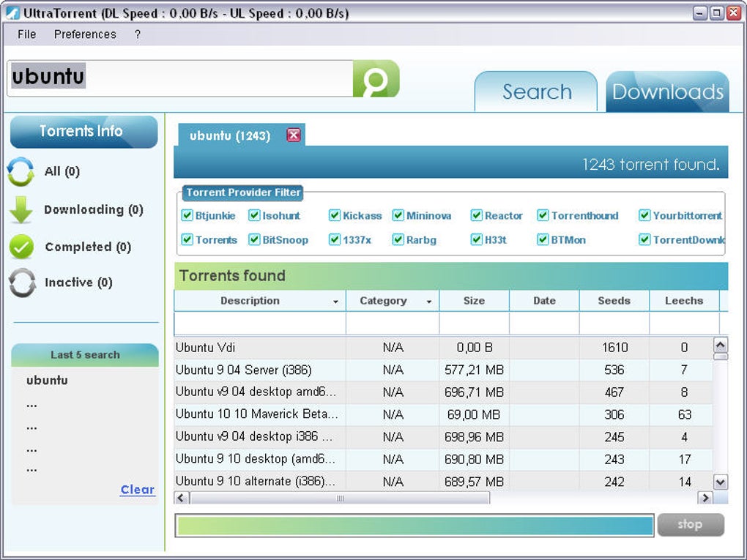The image size is (747, 560).
Task: Click the horizontal scrollbar thumb
Action: 340,498
